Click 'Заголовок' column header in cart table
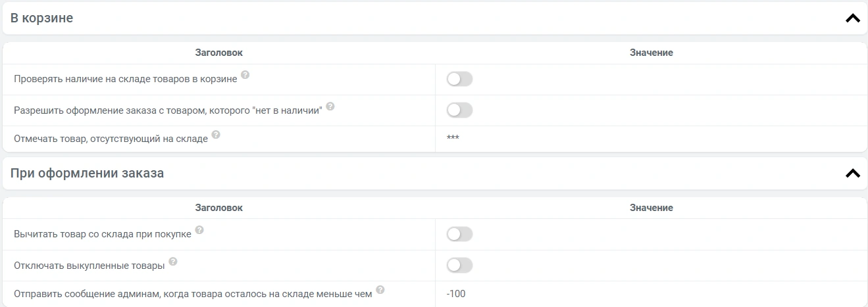Screen dimensions: 868x307 point(218,53)
